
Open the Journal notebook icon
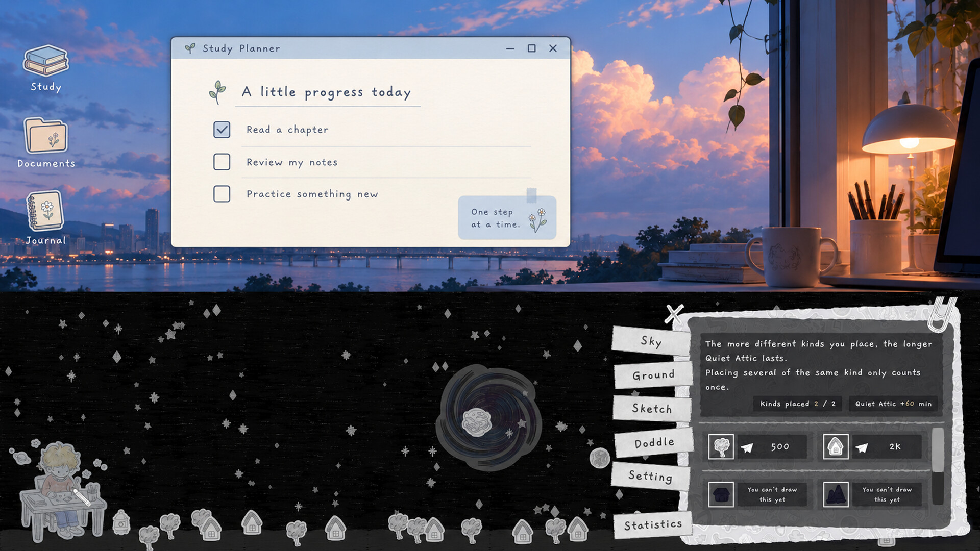pos(45,211)
